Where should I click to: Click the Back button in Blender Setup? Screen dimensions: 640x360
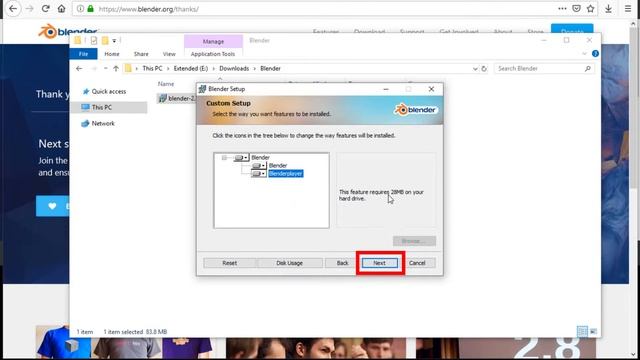coord(342,263)
